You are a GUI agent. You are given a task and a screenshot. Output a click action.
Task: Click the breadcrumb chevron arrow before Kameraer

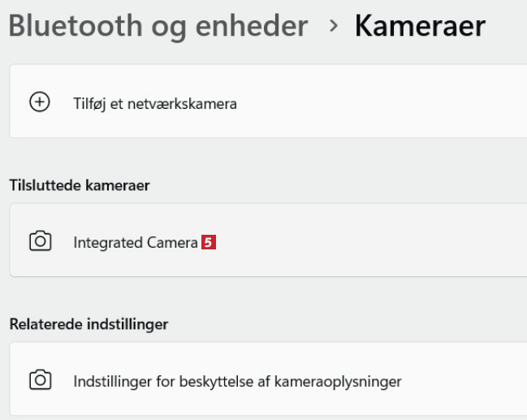[334, 26]
